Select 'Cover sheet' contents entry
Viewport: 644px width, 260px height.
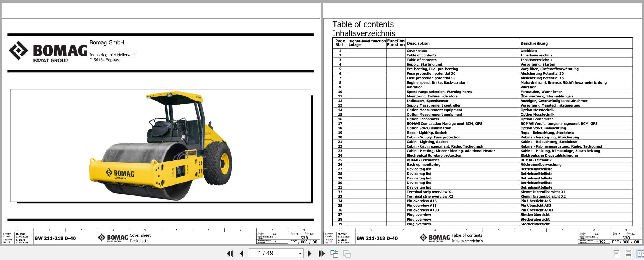coord(417,51)
